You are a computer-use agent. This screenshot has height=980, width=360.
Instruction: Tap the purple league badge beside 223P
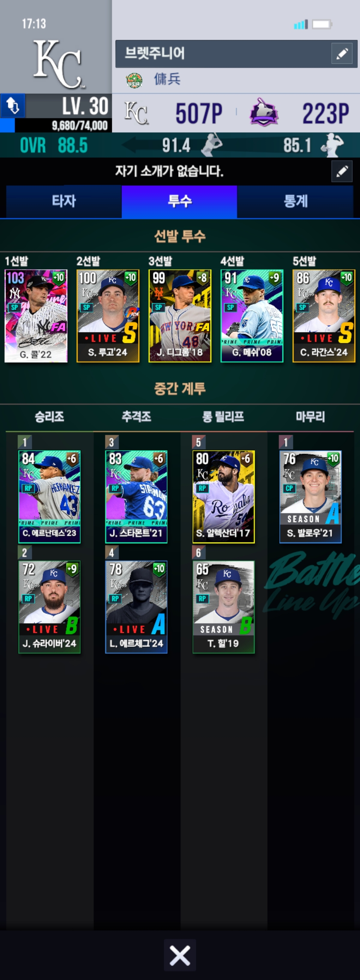pos(264,113)
